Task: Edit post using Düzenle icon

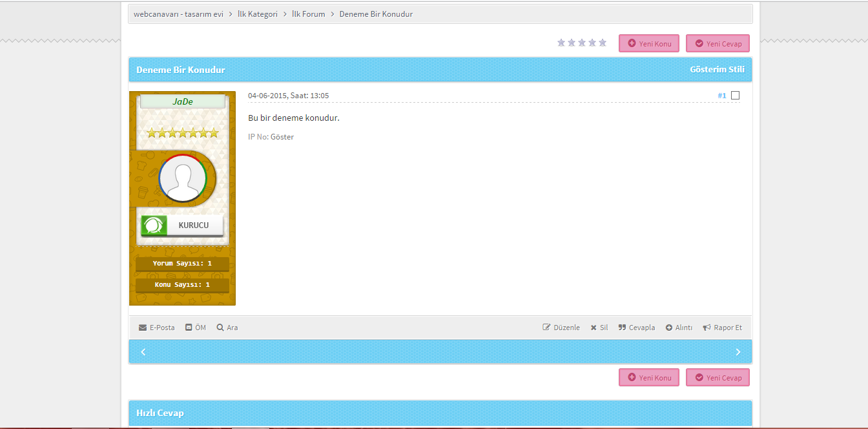Action: pos(546,328)
